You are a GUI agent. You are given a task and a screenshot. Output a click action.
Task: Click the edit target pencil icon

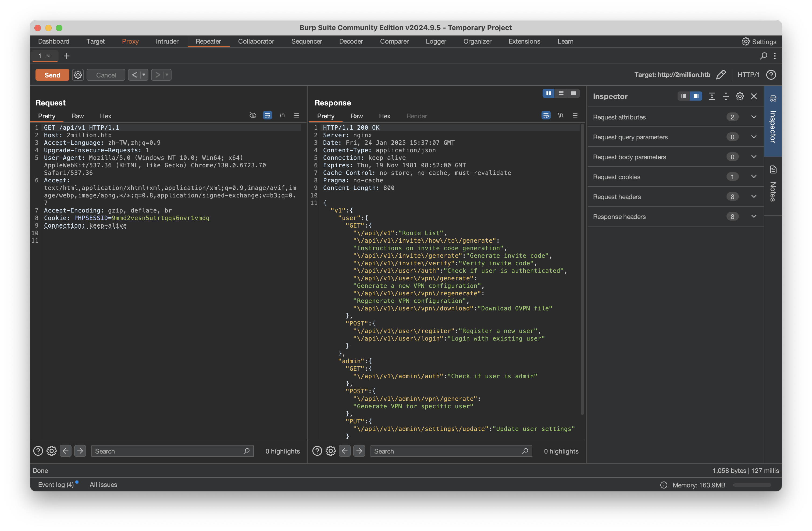(x=721, y=75)
